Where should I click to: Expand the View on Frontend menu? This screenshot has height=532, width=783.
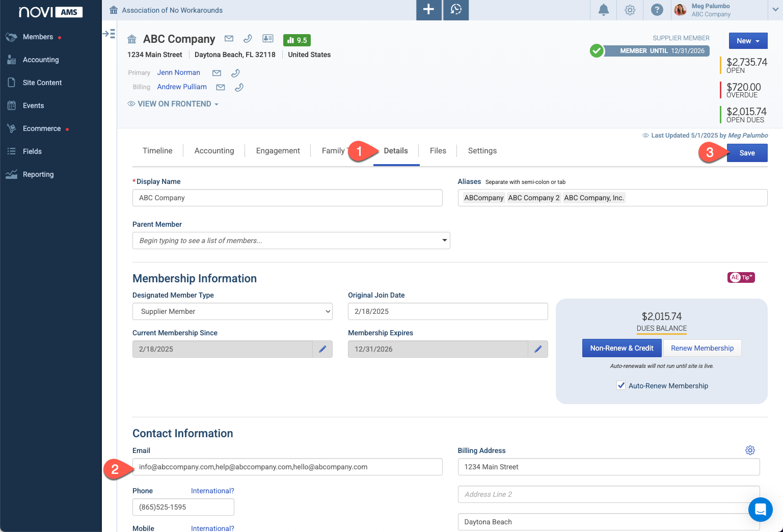coord(173,104)
